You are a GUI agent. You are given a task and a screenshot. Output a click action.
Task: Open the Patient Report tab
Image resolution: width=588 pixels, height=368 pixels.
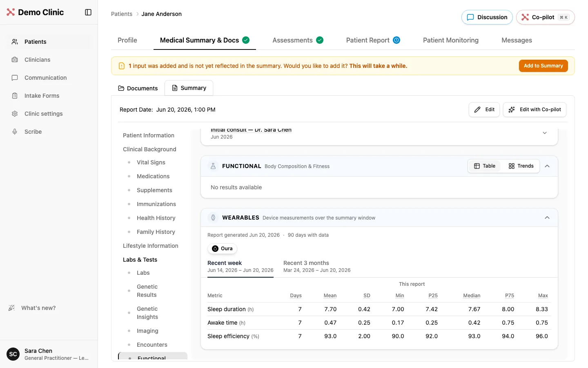(373, 40)
